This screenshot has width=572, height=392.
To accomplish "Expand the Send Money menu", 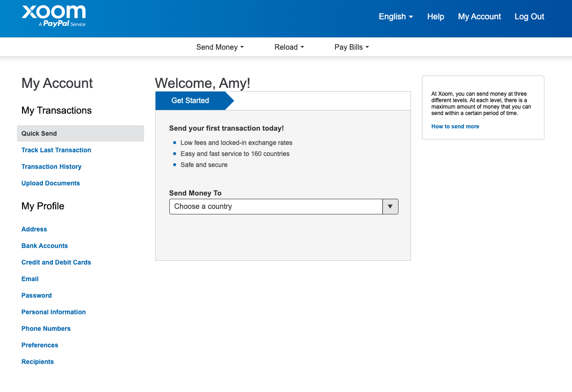I will pos(220,47).
